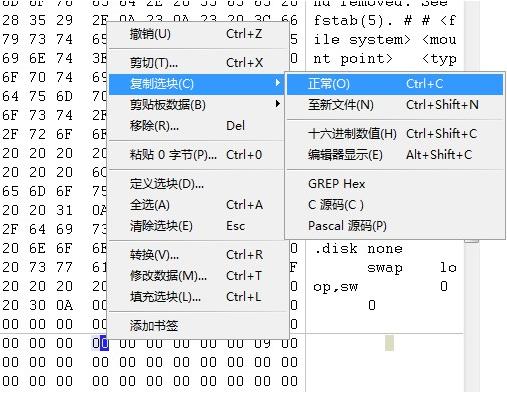This screenshot has height=394, width=507.
Task: Select 填充选块(L)... fill block
Action: click(x=198, y=297)
